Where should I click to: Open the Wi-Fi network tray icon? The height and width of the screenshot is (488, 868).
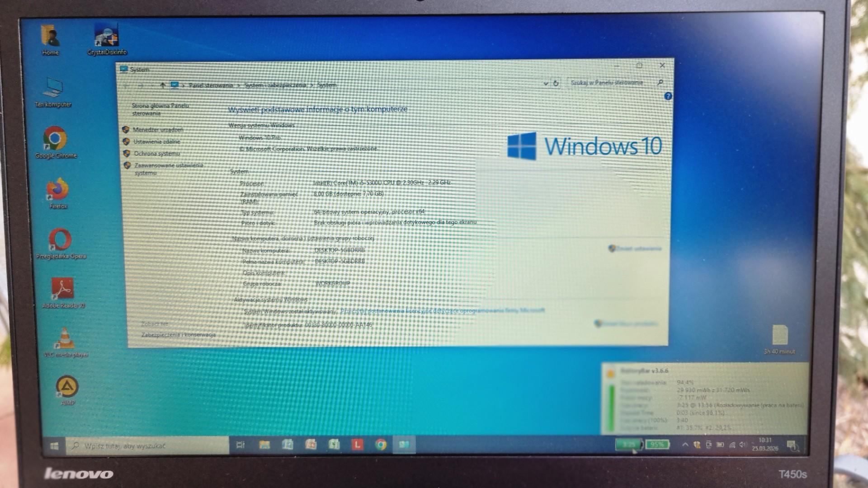[732, 445]
